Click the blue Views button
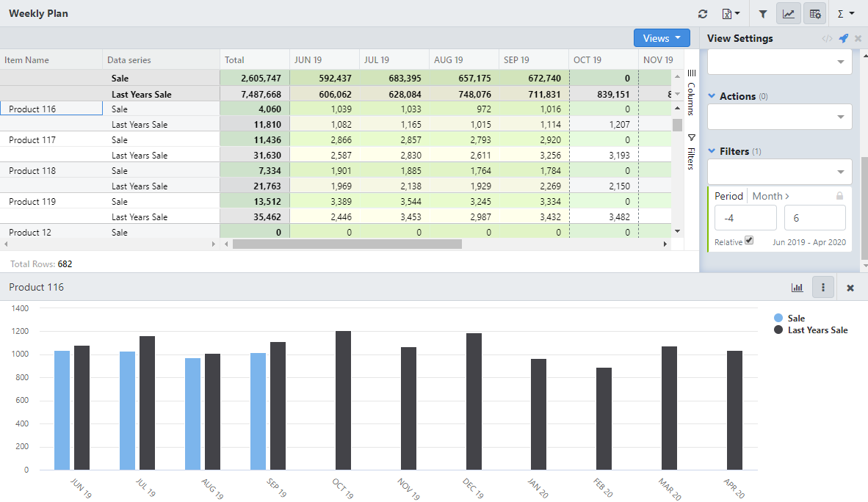 pyautogui.click(x=662, y=38)
